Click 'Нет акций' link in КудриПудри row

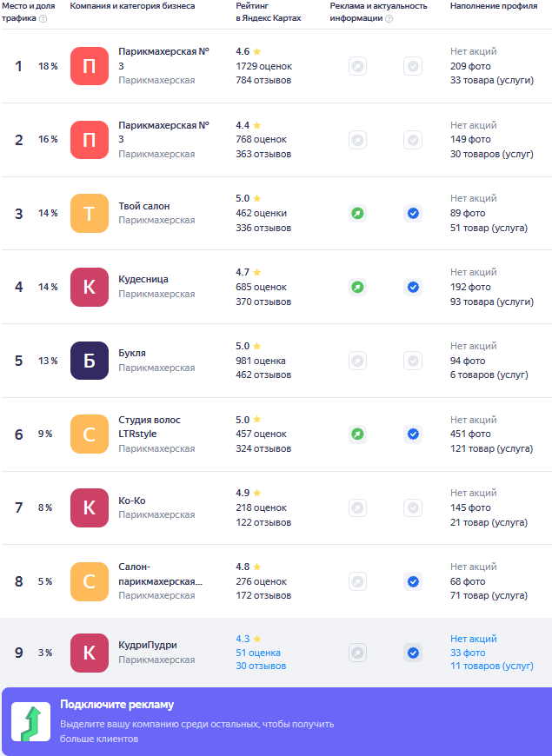coord(474,639)
